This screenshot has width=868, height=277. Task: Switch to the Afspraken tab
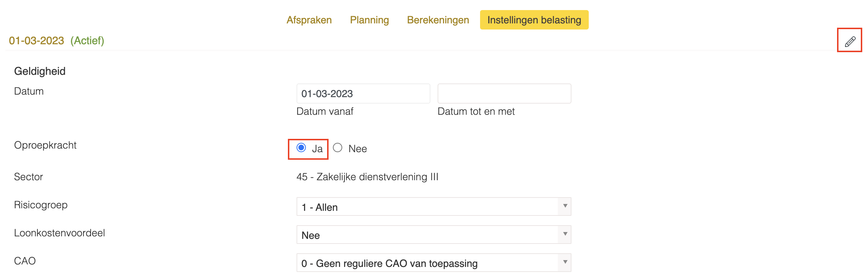pos(309,20)
